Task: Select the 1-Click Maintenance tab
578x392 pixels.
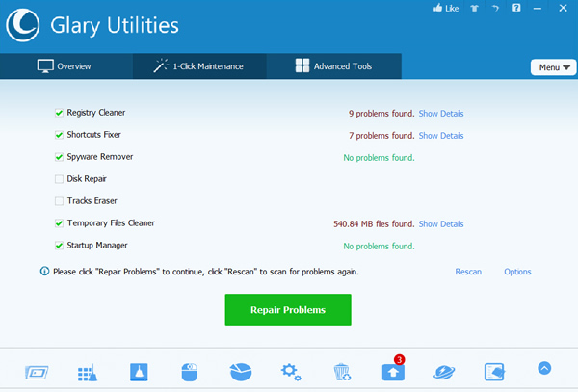Action: pyautogui.click(x=199, y=66)
